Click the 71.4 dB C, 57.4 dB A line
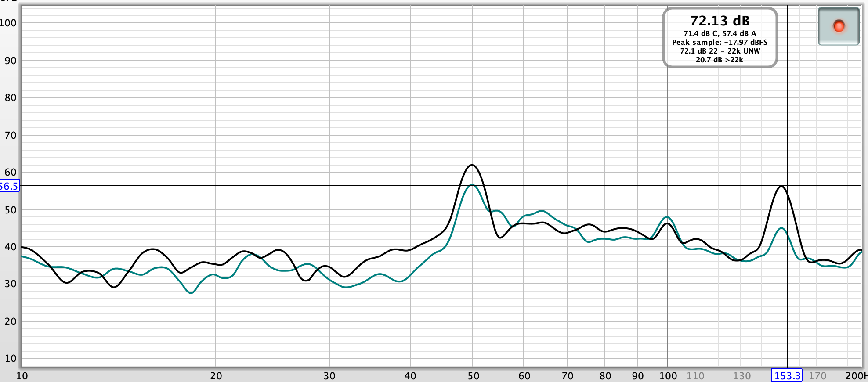The width and height of the screenshot is (868, 382). coord(720,33)
